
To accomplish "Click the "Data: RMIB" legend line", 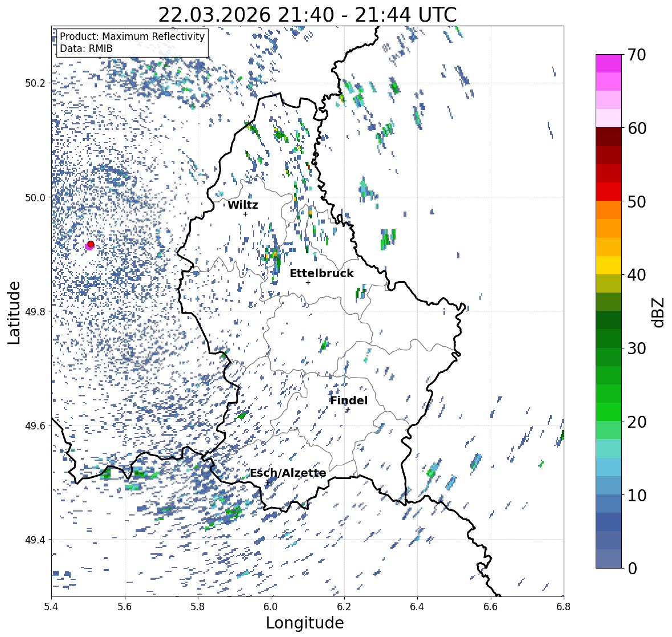I will coord(86,48).
